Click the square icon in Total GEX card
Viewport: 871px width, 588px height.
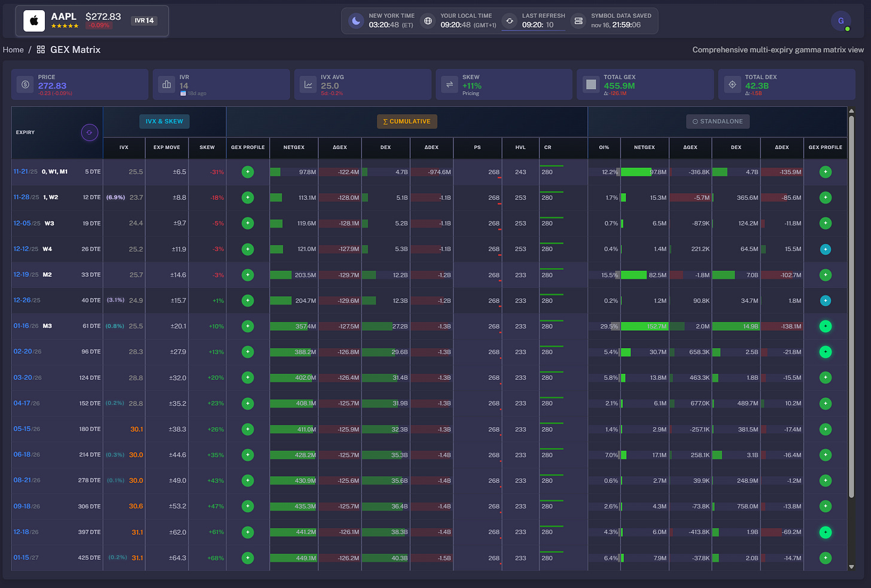click(591, 85)
